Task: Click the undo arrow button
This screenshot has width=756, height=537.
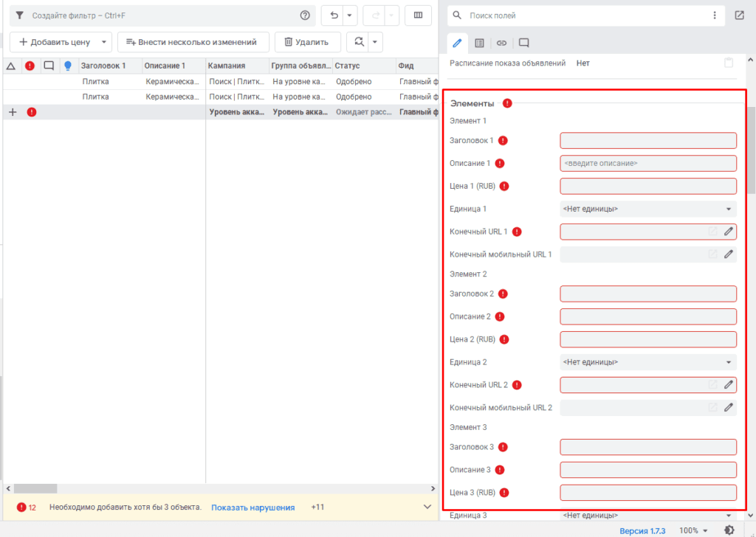Action: coord(334,15)
